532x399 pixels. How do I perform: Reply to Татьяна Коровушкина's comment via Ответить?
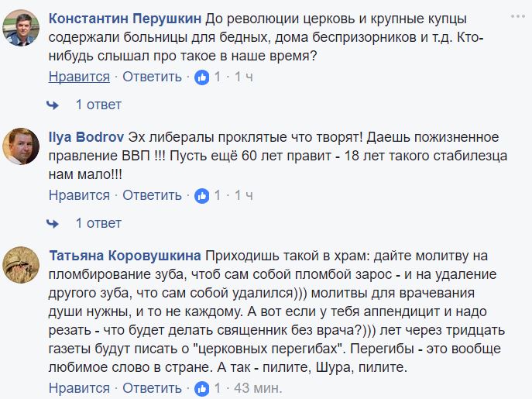tap(152, 388)
